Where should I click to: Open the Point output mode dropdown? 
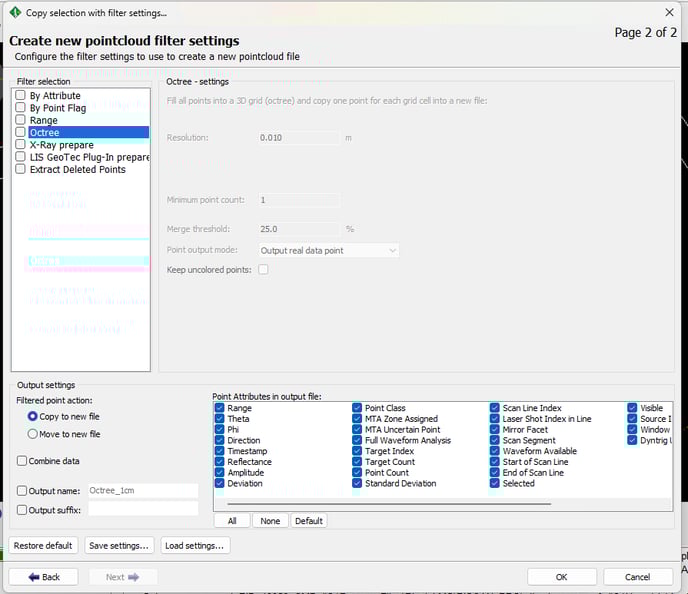click(328, 250)
